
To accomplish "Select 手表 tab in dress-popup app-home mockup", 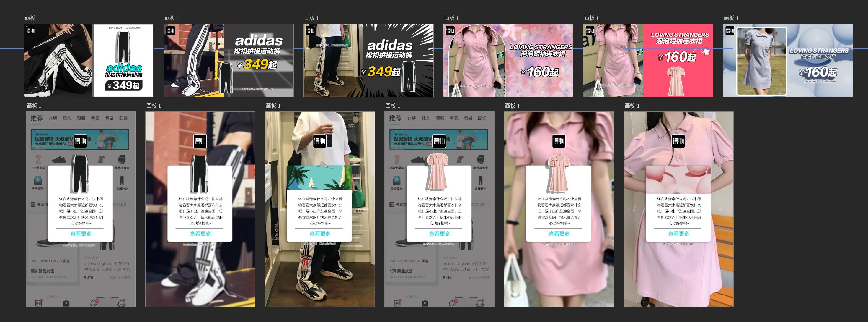I will pyautogui.click(x=454, y=118).
